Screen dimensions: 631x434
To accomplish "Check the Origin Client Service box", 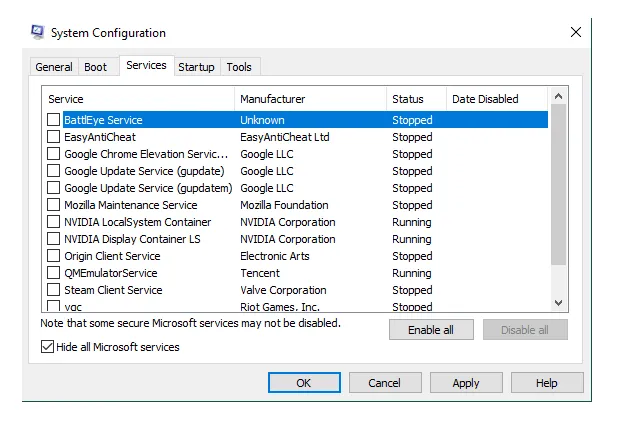I will tap(54, 256).
